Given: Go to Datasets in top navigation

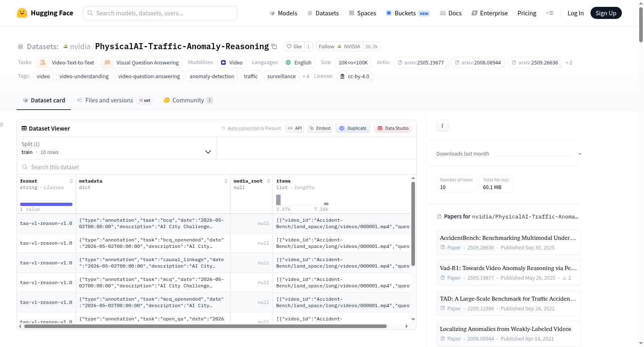Looking at the screenshot, I should click(323, 13).
